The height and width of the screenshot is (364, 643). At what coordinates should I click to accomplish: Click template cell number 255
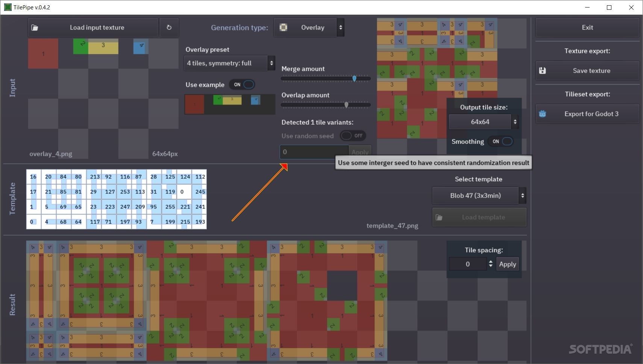click(x=170, y=207)
